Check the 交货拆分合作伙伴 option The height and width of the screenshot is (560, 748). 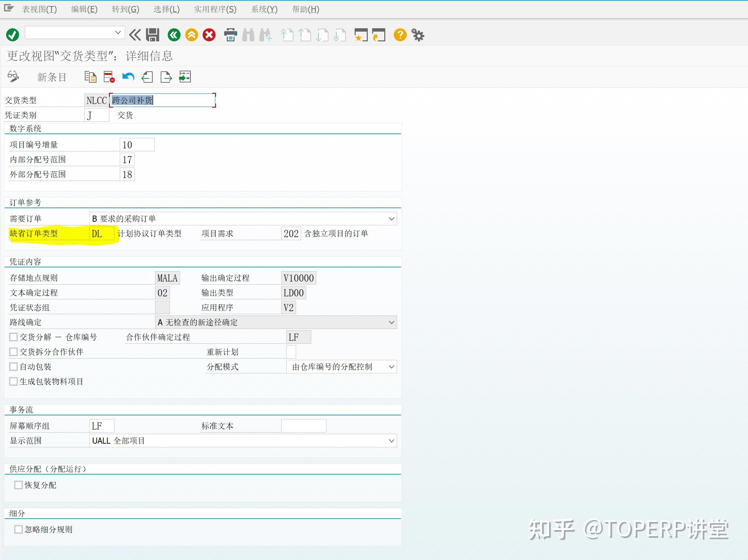13,351
